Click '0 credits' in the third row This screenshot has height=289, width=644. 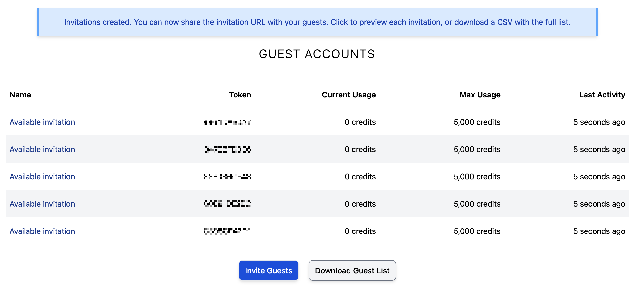click(x=360, y=177)
